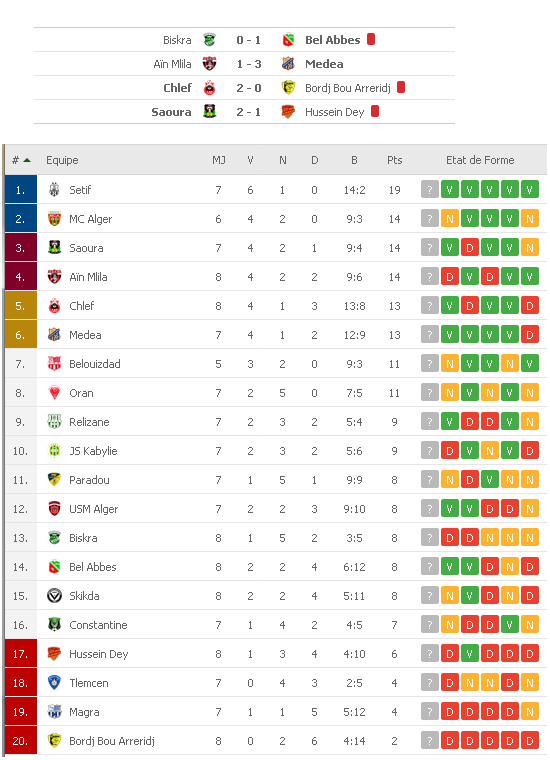Image resolution: width=550 pixels, height=760 pixels.
Task: Click the Etat de Forme column header
Action: point(480,160)
